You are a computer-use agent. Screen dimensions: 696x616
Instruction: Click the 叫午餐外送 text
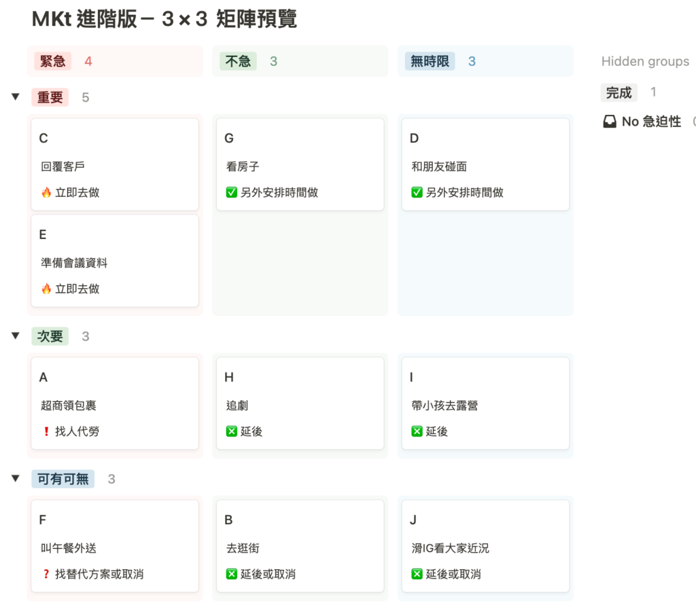tap(69, 549)
